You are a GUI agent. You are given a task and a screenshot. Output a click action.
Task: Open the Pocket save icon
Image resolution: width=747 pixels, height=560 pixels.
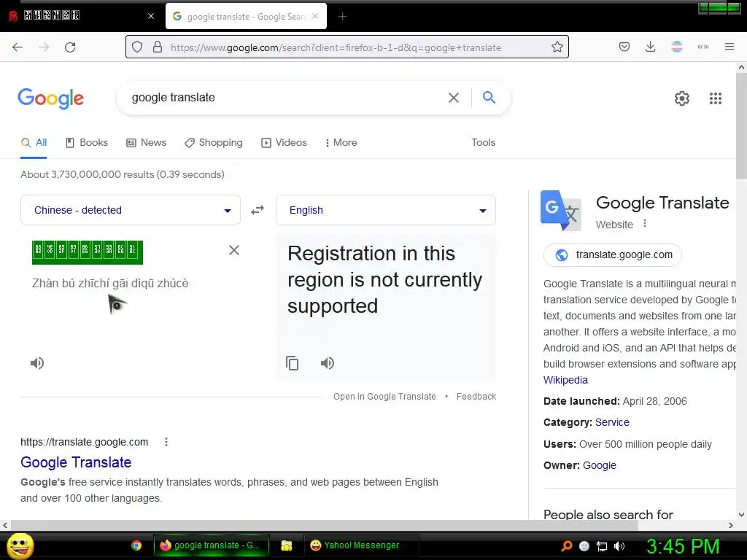pos(624,47)
